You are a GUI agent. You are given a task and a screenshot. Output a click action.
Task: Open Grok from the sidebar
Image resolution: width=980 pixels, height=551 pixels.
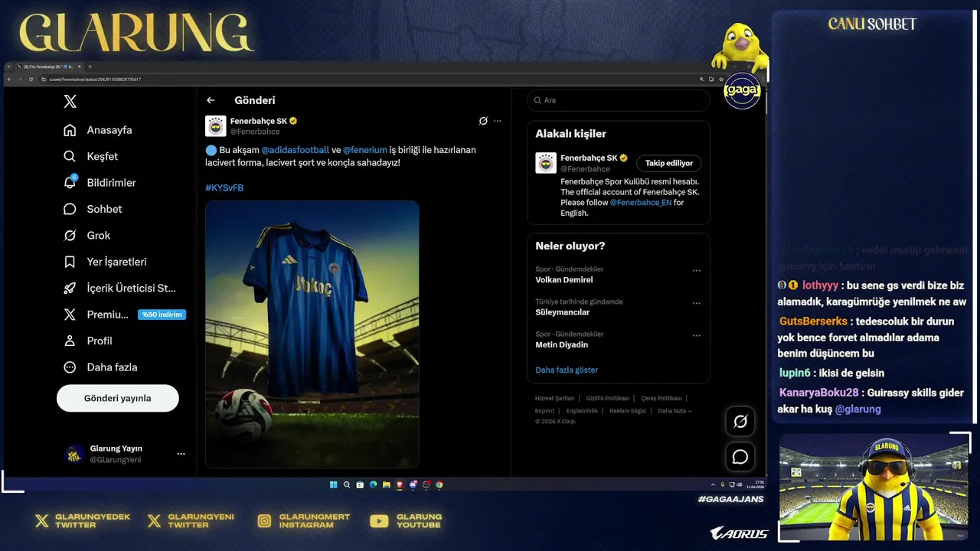[87, 235]
